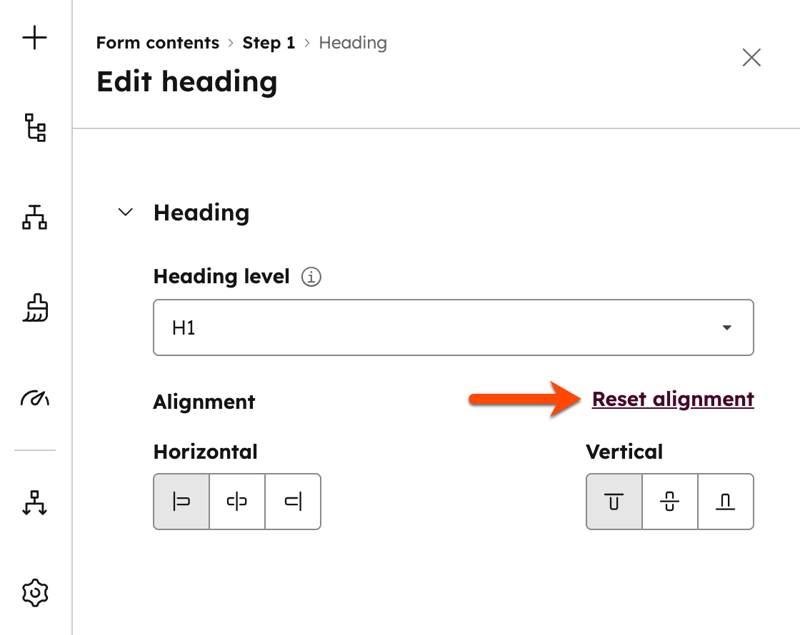Navigate to Form contents via breadcrumb

point(156,43)
